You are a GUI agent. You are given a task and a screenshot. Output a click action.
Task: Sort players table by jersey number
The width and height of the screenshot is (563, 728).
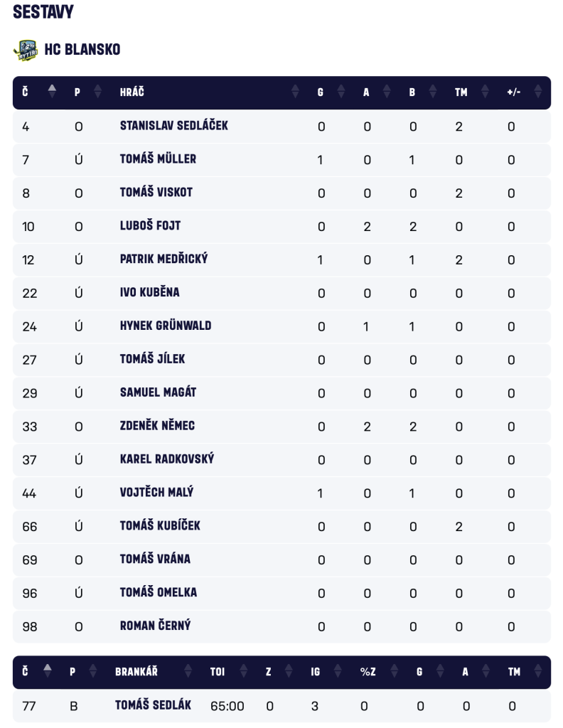coord(51,92)
